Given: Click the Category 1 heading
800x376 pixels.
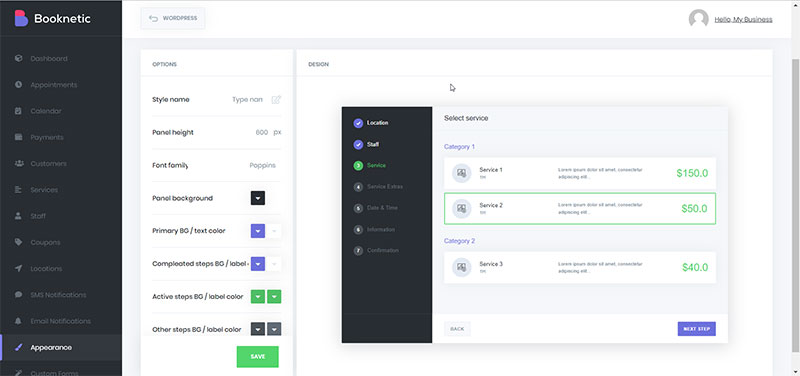Looking at the screenshot, I should 459,146.
